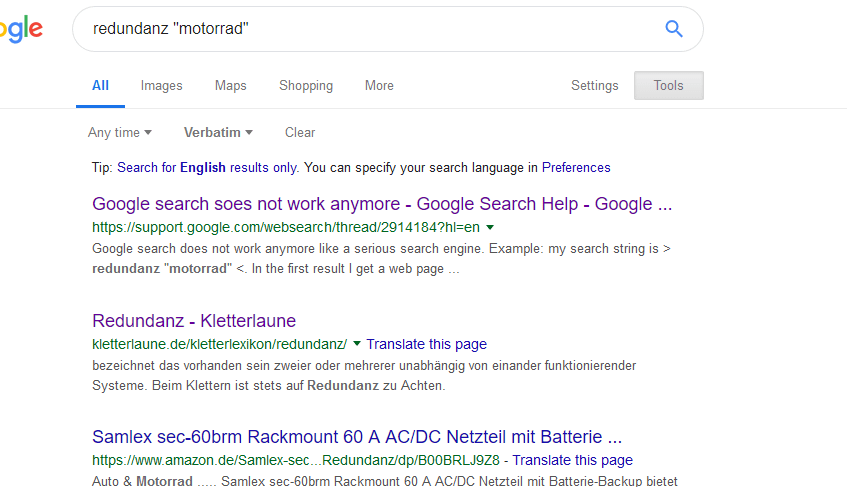Translate the kletterlaune.de result page

[426, 344]
